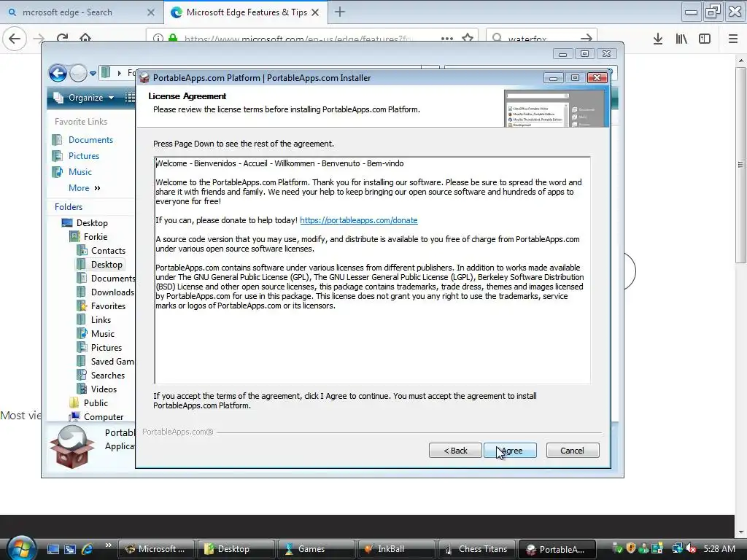Click the muted volume tray icon
Viewport: 747px width, 560px height.
tap(692, 548)
